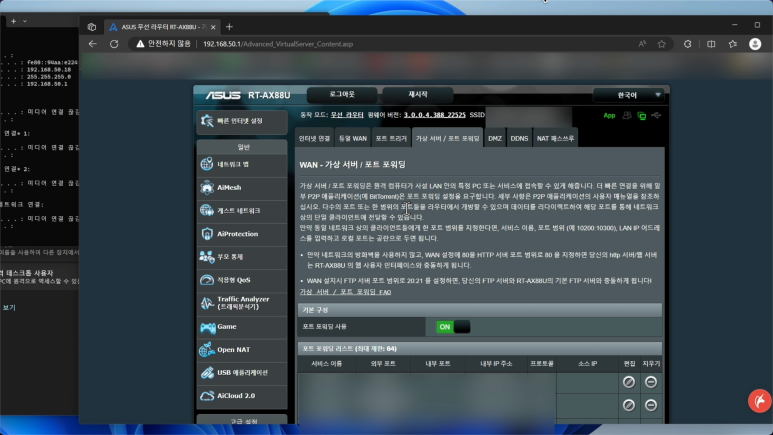
Task: Open browser extensions icon
Action: pyautogui.click(x=688, y=44)
